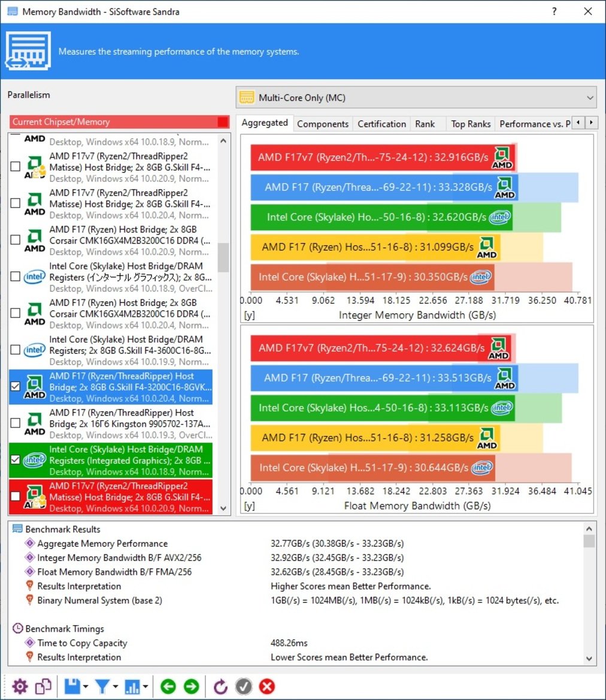606x700 pixels.
Task: Click the purple refresh icon to rerun
Action: (x=220, y=687)
